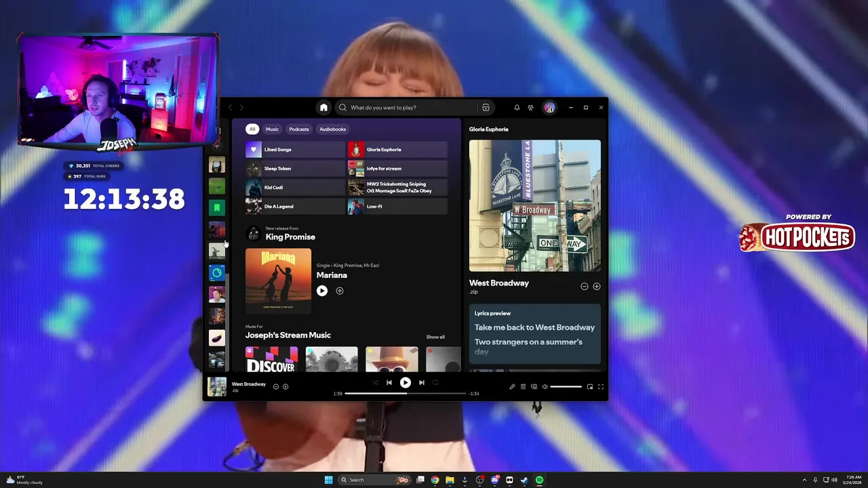Open Gloria Euphoria shortcut tile
Viewport: 868px width, 488px height.
397,149
